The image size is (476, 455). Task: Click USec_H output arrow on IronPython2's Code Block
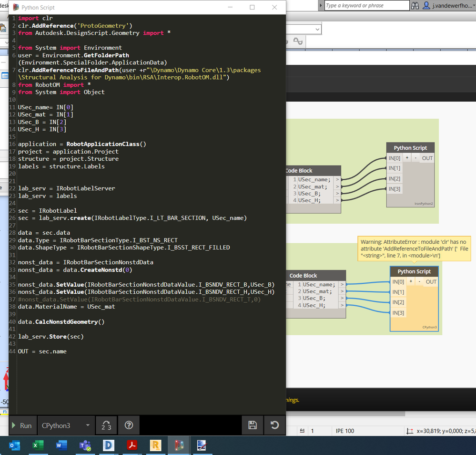pos(337,200)
